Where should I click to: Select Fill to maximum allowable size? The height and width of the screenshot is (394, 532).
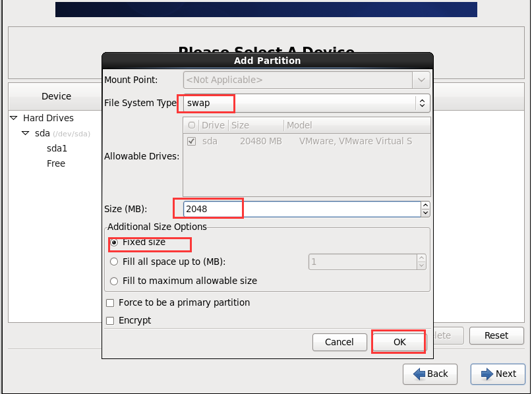(x=114, y=281)
